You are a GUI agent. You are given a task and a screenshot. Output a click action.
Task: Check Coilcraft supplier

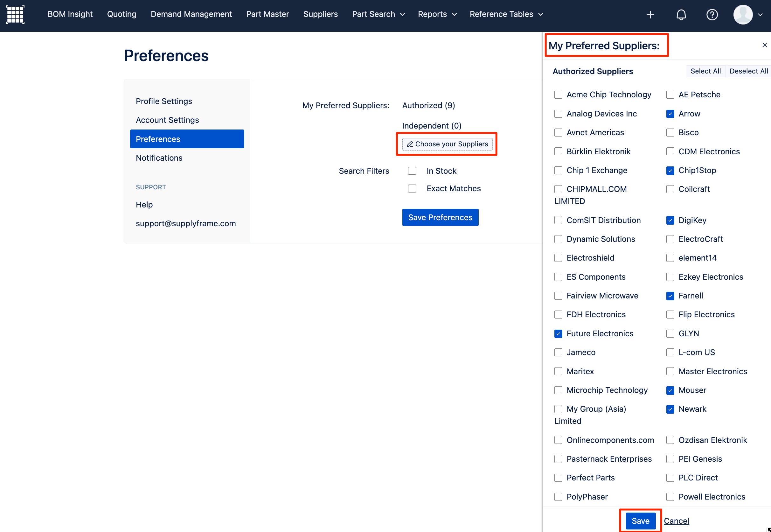(670, 189)
